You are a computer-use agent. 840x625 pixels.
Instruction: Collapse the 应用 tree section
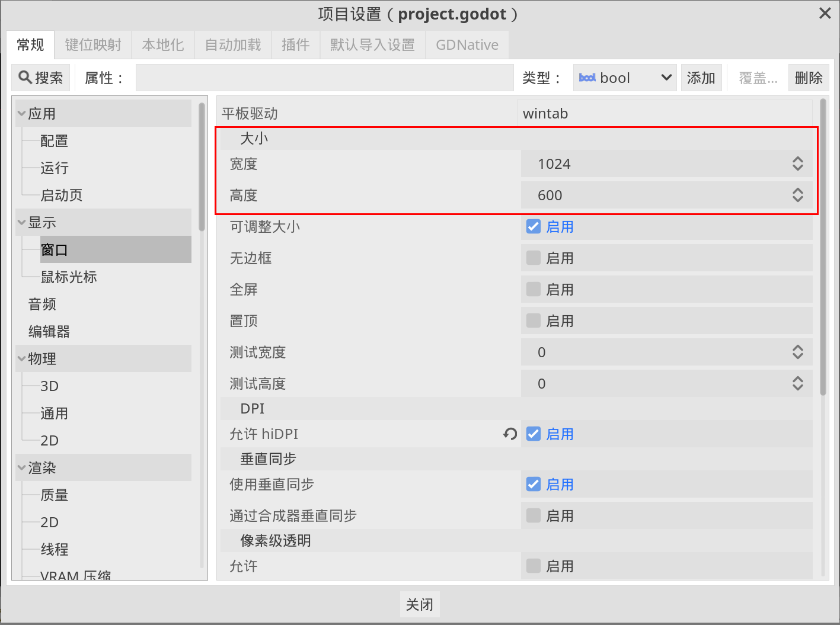[x=21, y=113]
